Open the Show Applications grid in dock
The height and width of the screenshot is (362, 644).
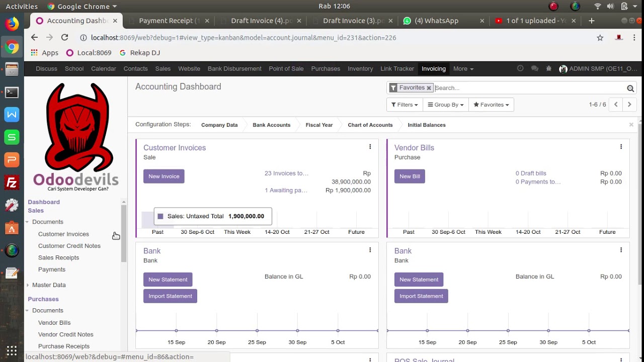pos(12,350)
